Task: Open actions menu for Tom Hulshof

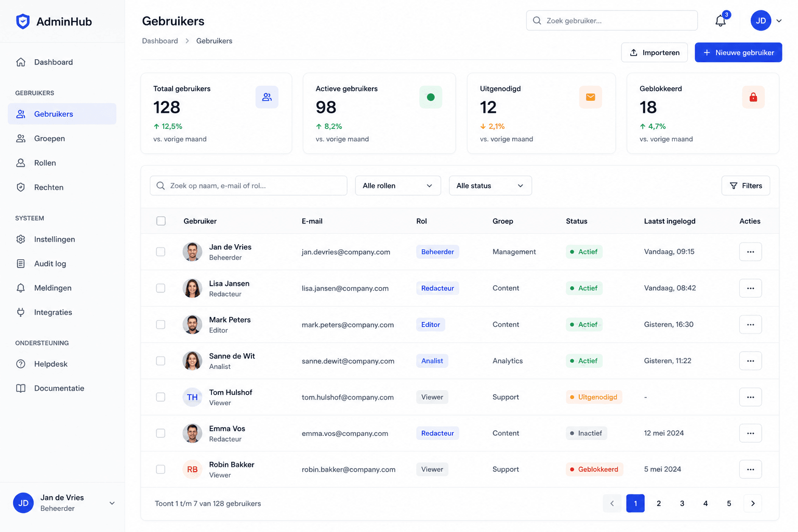Action: click(x=751, y=397)
